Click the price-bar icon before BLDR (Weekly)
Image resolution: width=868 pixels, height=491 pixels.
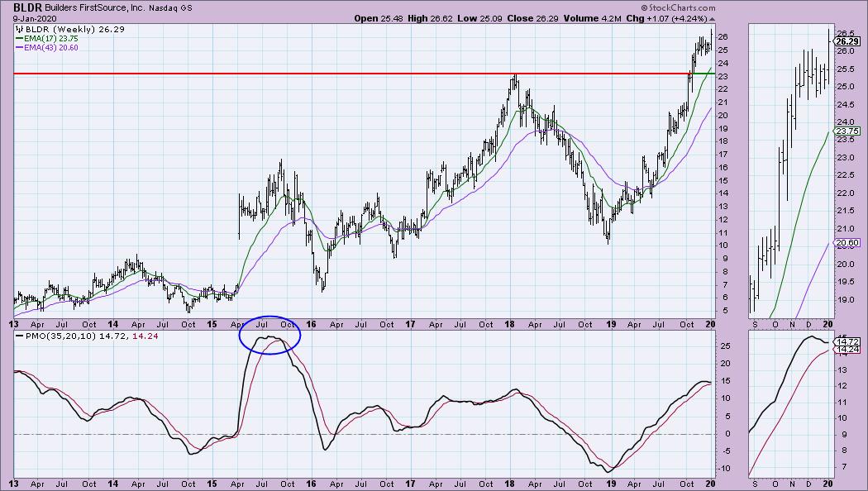[19, 29]
